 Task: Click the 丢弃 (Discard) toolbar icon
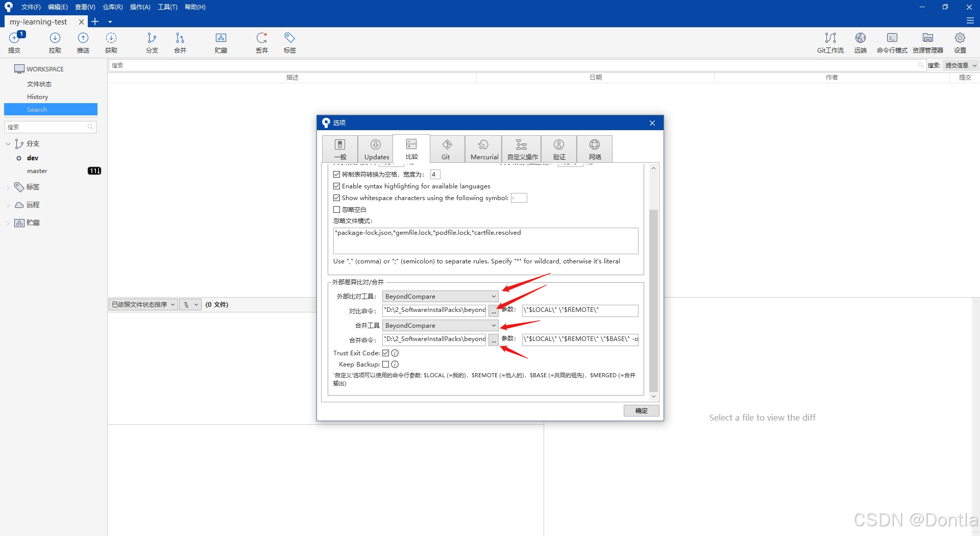(x=262, y=43)
